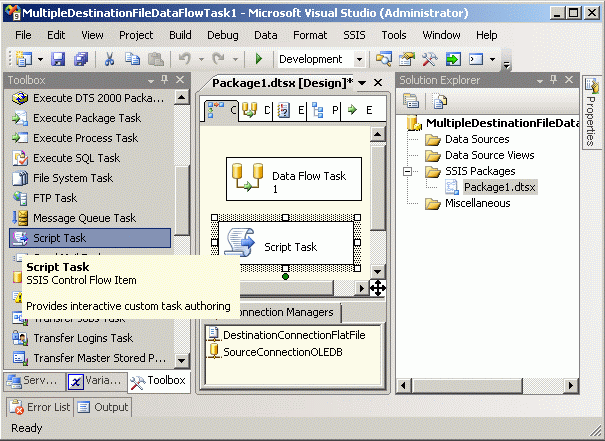Click the Undo toolbar icon

click(184, 59)
